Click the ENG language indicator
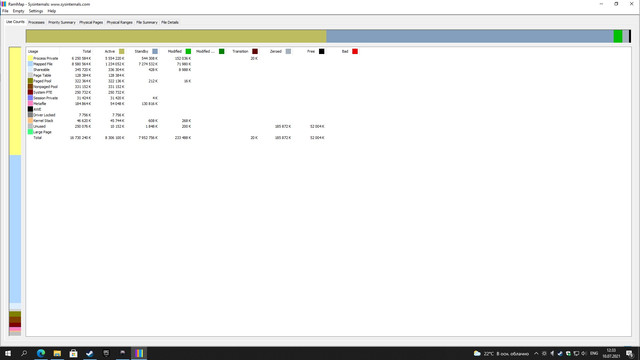The image size is (640, 360). 594,353
